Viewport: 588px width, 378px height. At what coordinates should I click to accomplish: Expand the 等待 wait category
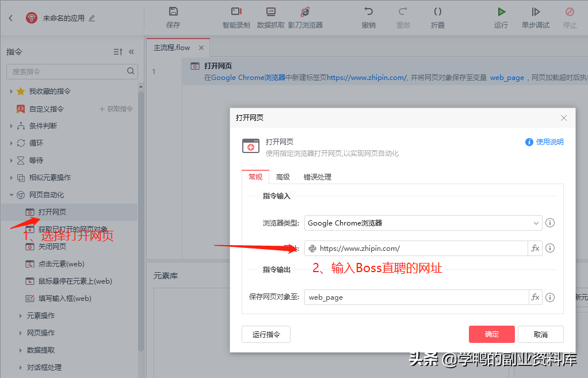pos(12,160)
